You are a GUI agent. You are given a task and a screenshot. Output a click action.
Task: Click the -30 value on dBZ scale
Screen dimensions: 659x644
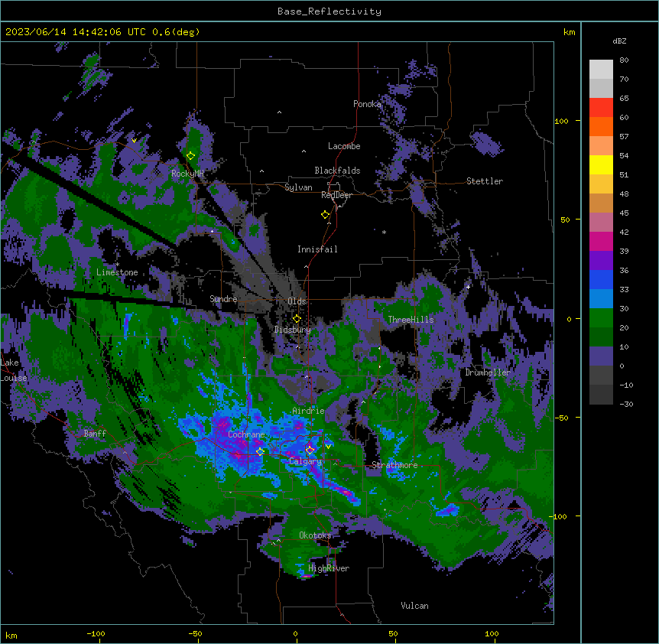click(626, 405)
